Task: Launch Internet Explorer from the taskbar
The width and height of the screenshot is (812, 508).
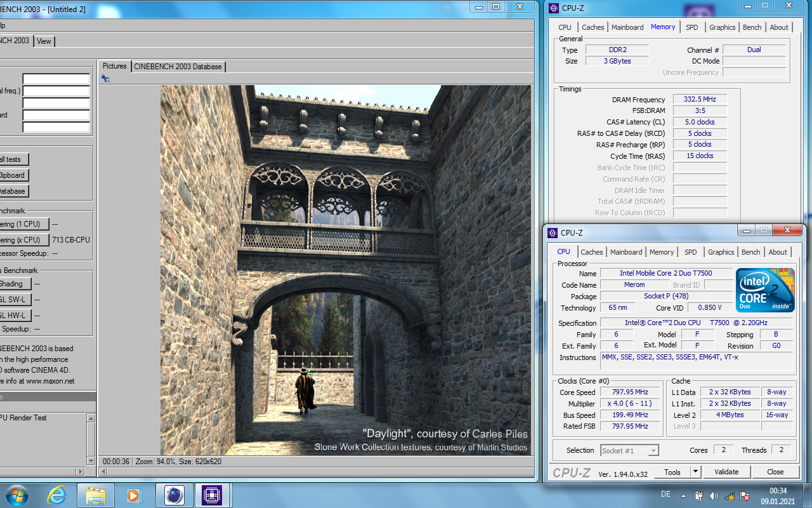Action: click(56, 495)
